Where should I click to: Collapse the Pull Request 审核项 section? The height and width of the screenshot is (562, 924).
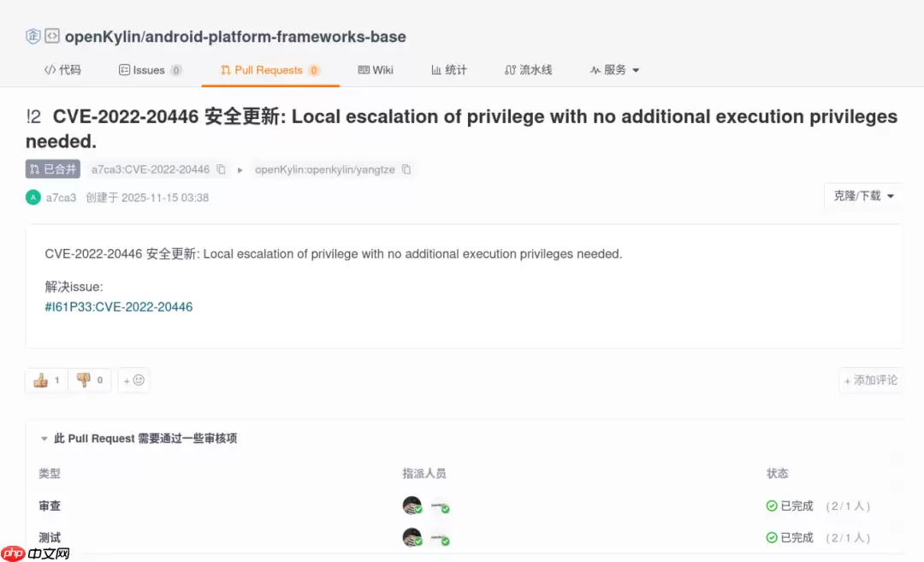[44, 439]
